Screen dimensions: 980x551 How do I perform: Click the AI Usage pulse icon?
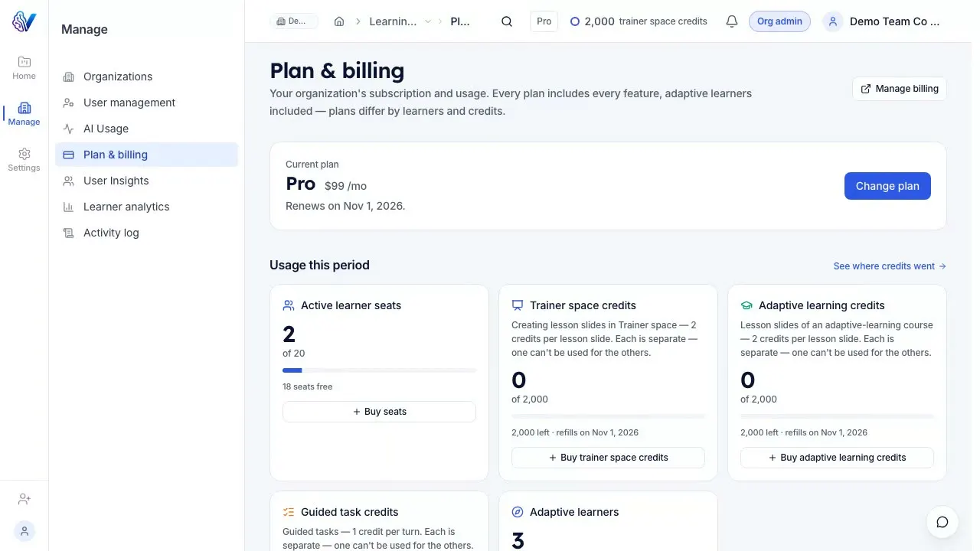tap(68, 129)
